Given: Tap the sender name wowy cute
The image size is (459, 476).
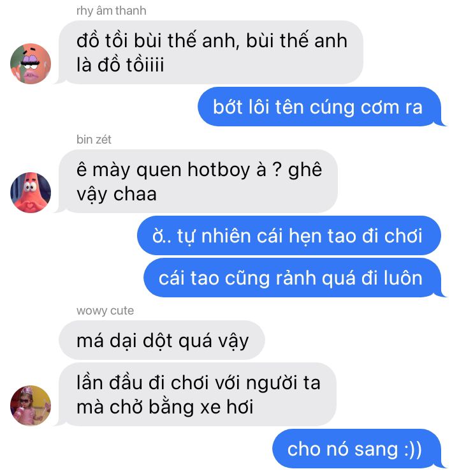Looking at the screenshot, I should pos(105,311).
